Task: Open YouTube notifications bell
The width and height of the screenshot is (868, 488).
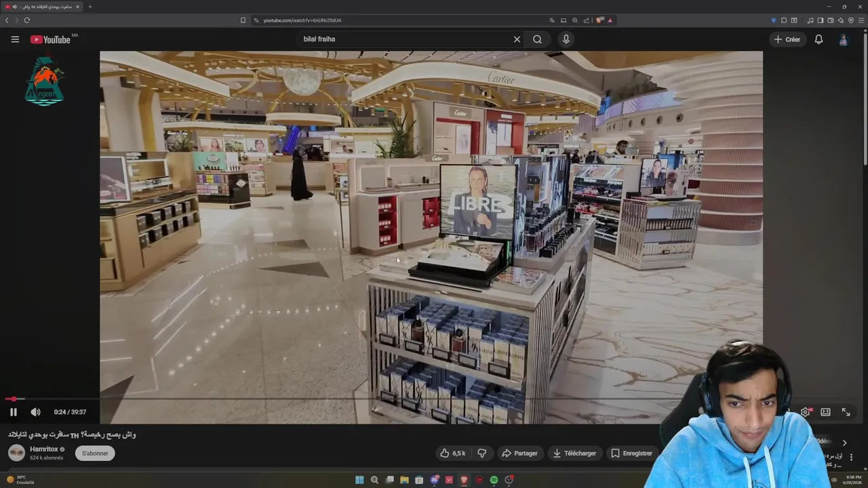Action: [818, 39]
